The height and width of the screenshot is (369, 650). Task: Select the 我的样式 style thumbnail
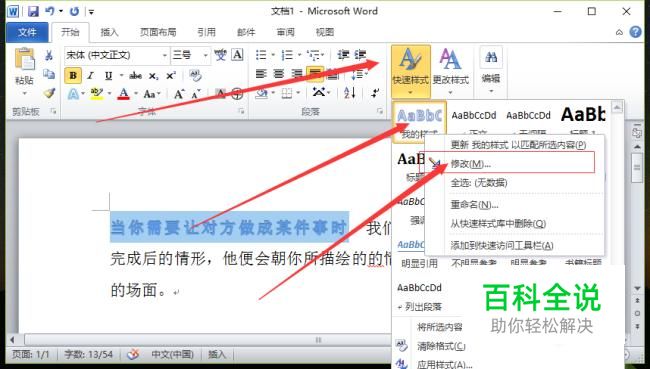[x=420, y=121]
